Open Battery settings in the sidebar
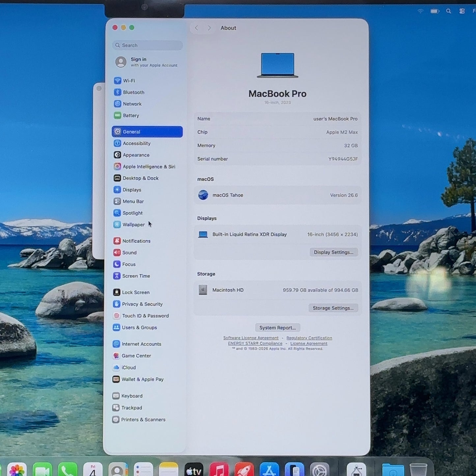 coord(147,116)
